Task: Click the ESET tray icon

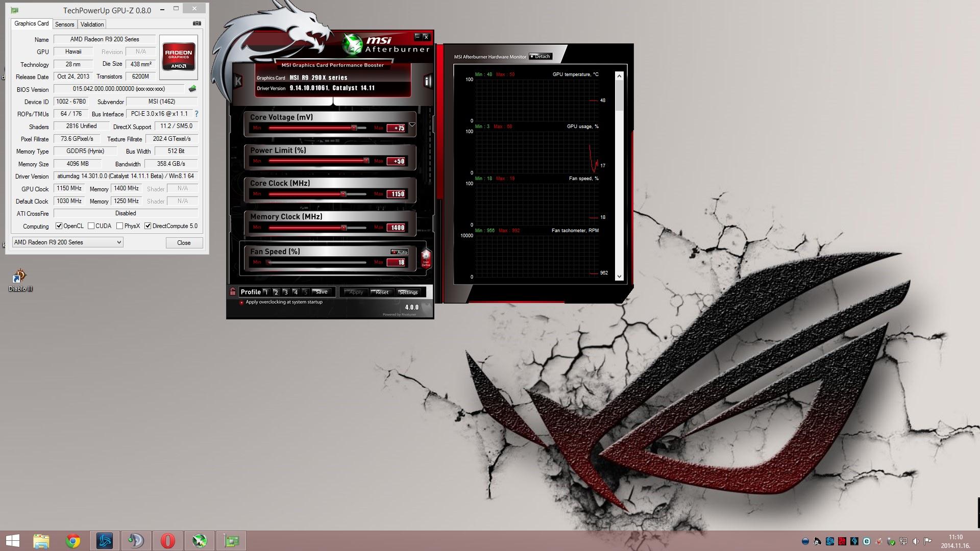Action: click(867, 541)
